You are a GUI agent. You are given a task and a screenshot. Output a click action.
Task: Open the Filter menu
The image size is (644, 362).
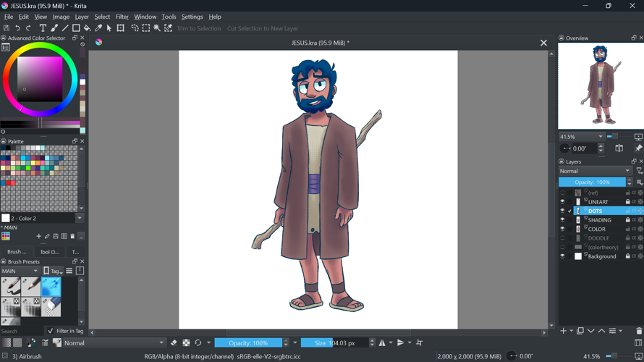click(122, 17)
